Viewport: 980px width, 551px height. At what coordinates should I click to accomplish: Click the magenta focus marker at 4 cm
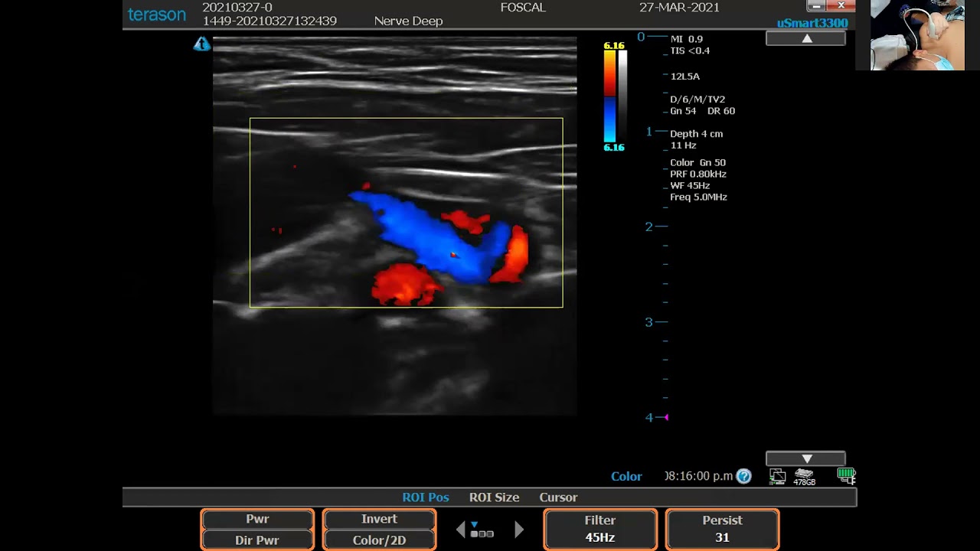[666, 417]
